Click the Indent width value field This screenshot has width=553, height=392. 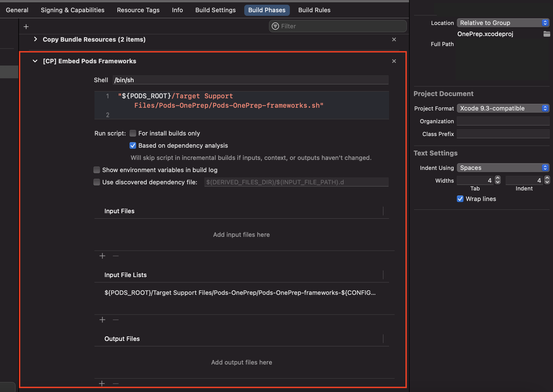click(524, 180)
